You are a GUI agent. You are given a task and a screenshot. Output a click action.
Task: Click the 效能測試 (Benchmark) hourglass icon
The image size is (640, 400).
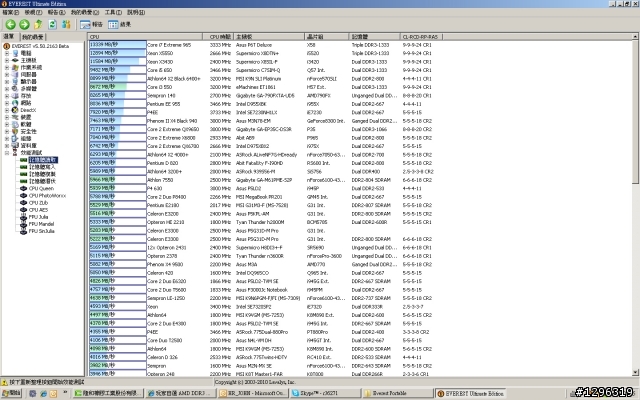click(15, 153)
